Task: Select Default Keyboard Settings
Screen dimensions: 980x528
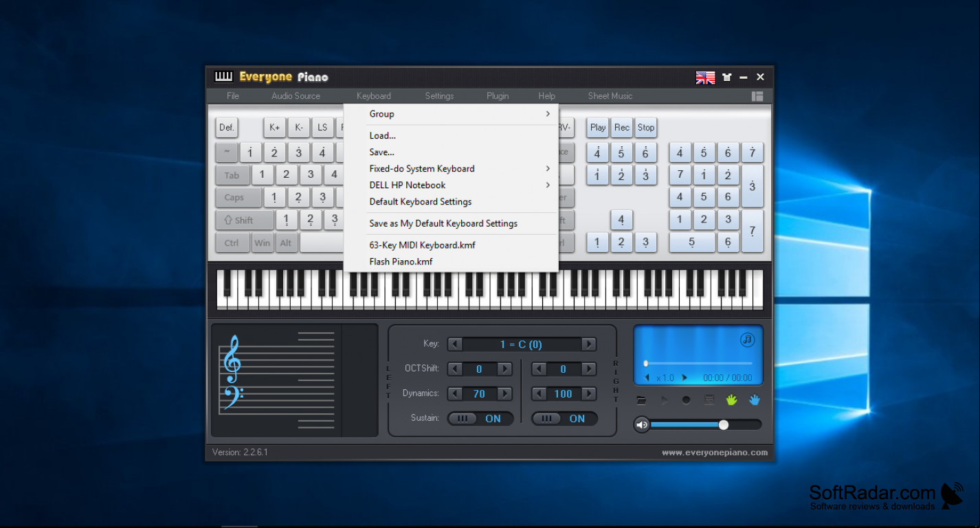Action: (x=451, y=202)
